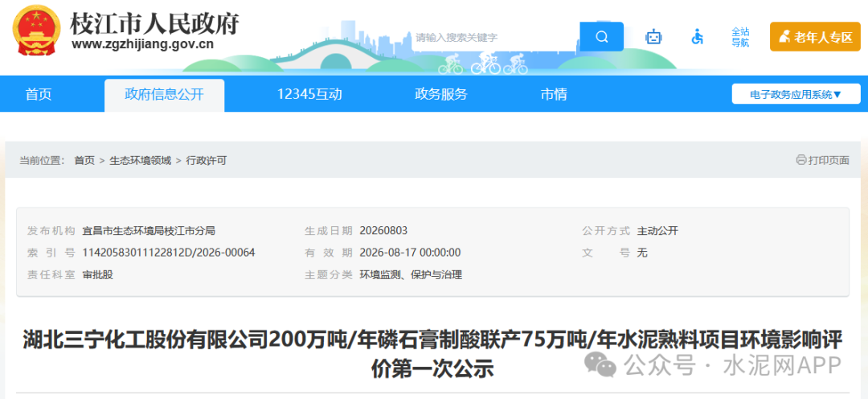Expand the 电子政务应用系统 dropdown
Viewport: 868px width, 399px height.
[x=796, y=94]
